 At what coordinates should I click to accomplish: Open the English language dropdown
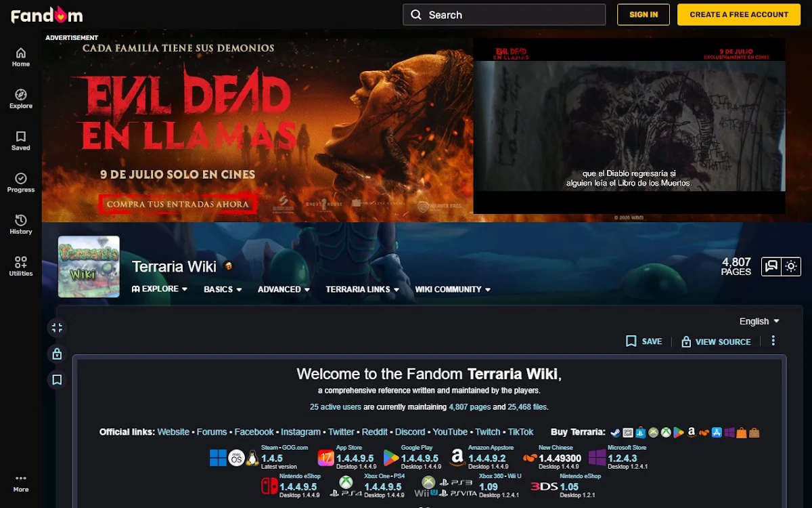[x=759, y=321]
